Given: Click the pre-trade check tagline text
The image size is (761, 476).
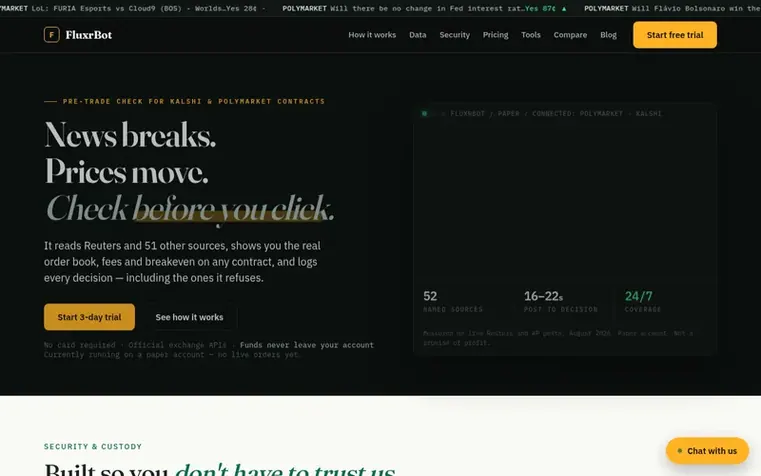Looking at the screenshot, I should [x=194, y=101].
